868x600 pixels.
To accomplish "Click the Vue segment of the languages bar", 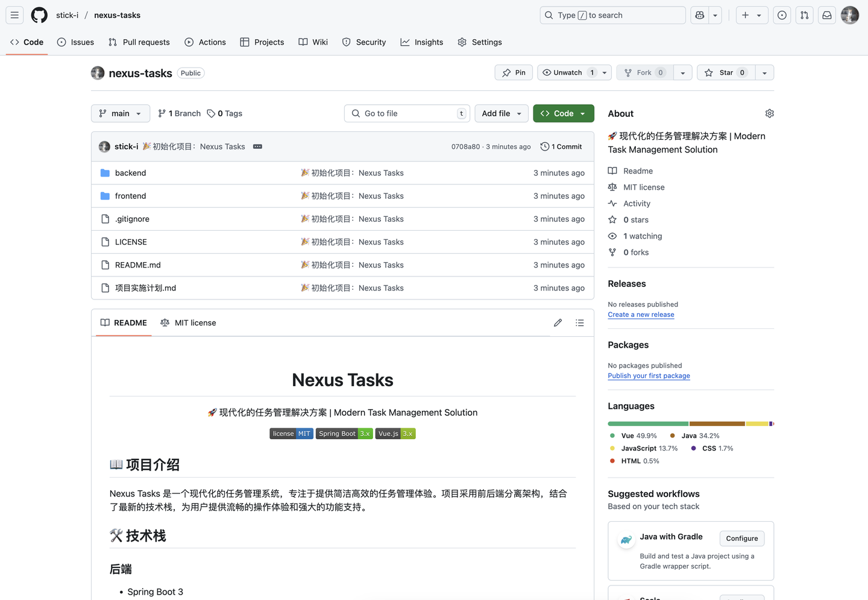I will pos(645,423).
